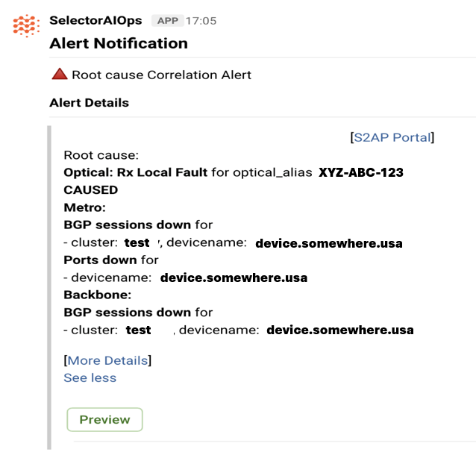The height and width of the screenshot is (461, 476).
Task: Select the Alert Notification heading
Action: coord(119,43)
